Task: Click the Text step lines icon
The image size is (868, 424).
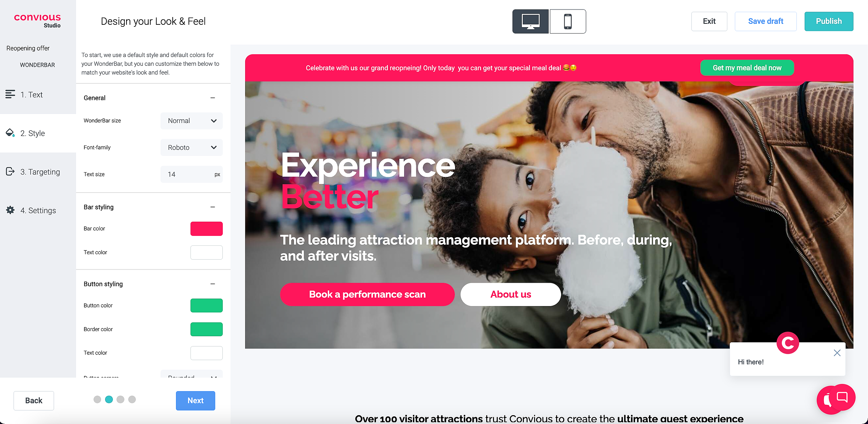Action: pos(10,94)
